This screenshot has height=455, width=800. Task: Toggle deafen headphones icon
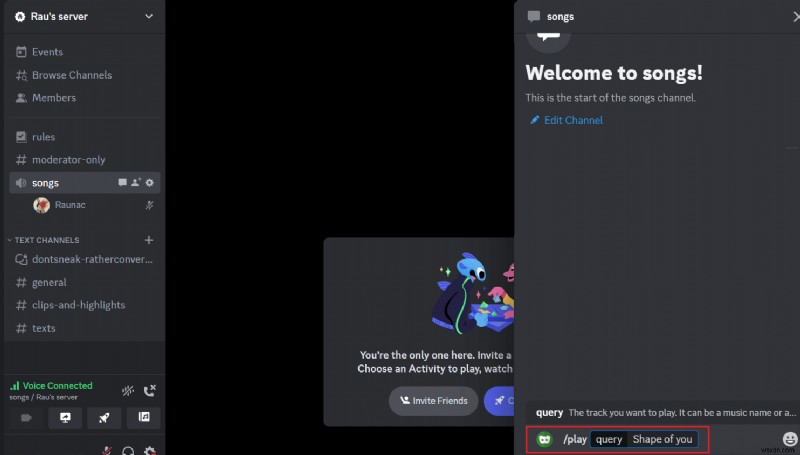(x=128, y=451)
